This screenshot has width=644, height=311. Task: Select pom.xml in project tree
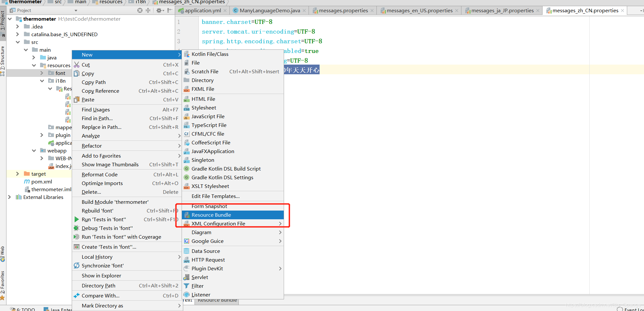point(41,181)
